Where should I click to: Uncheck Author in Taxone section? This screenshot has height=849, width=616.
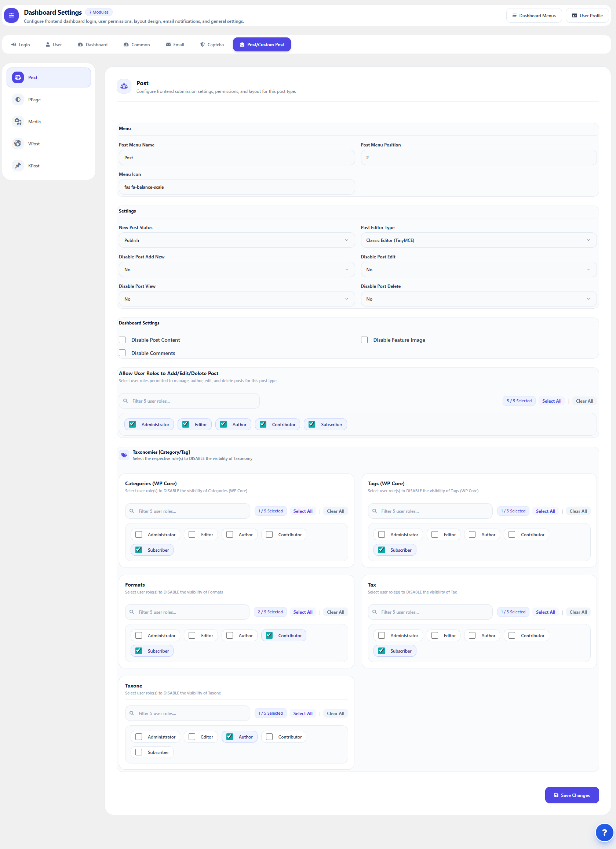tap(230, 736)
